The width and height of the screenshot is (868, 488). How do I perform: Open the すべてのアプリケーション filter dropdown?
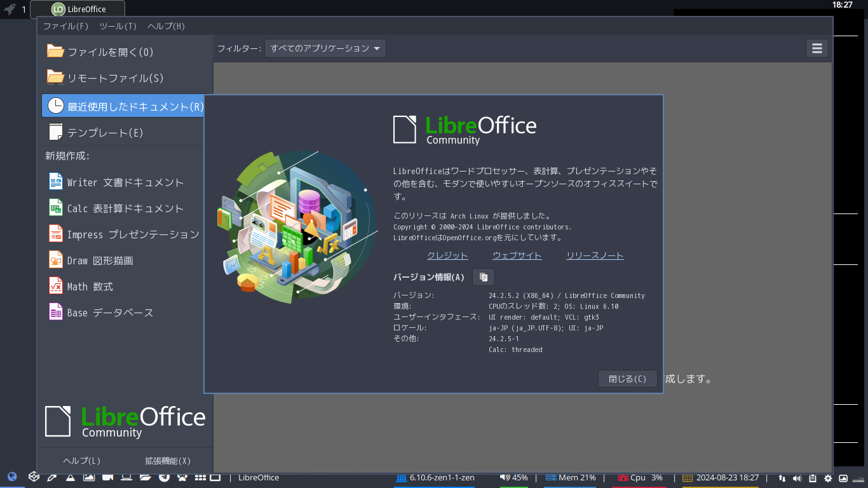point(325,48)
